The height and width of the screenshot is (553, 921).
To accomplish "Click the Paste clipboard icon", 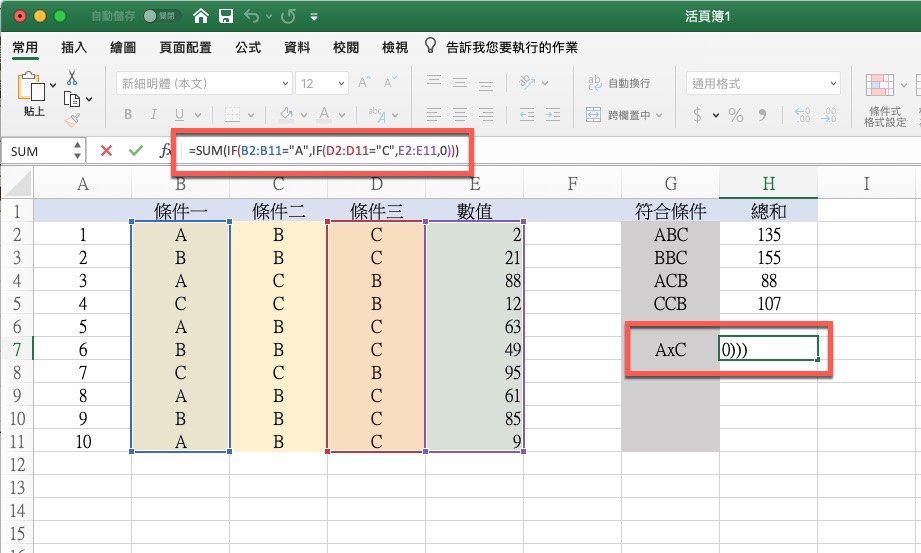I will click(x=31, y=87).
